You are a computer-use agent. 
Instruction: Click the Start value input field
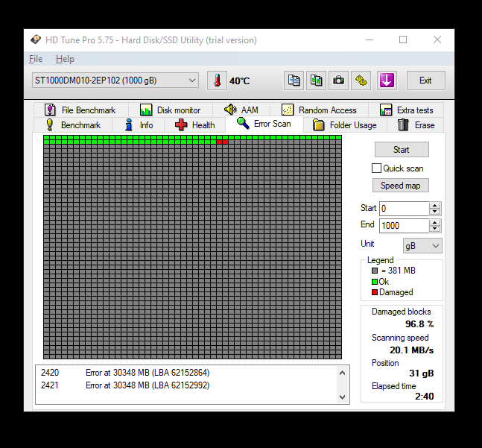point(404,209)
